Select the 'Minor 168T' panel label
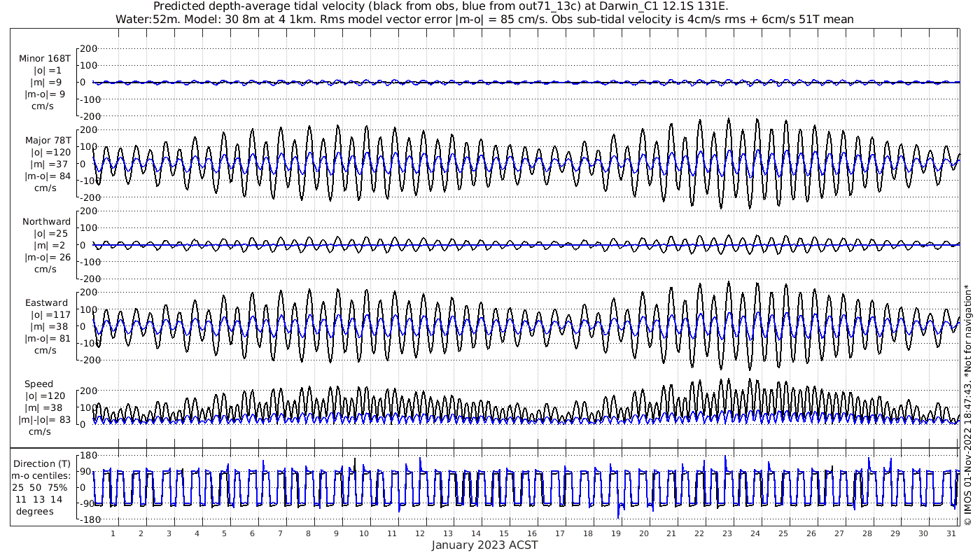 [45, 58]
